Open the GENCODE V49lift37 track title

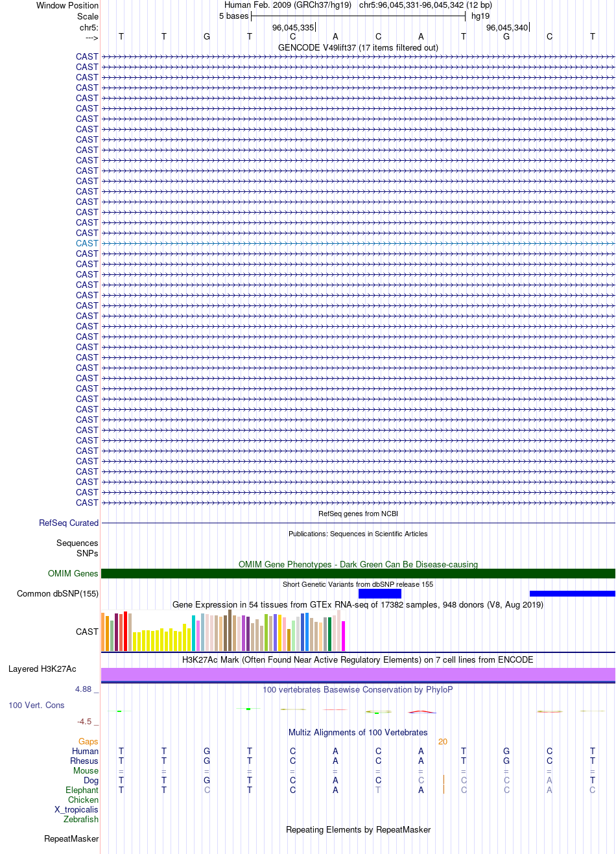pyautogui.click(x=358, y=47)
